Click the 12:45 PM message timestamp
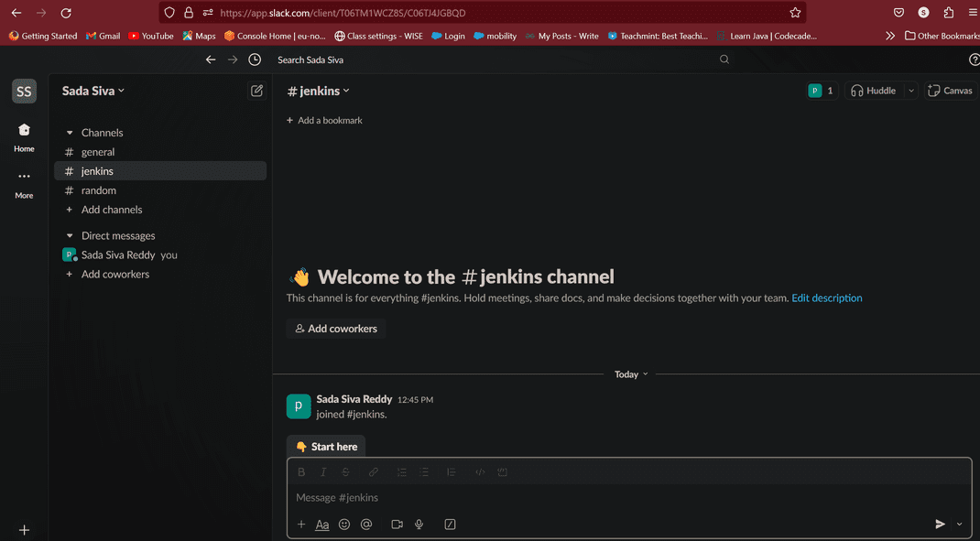Image resolution: width=980 pixels, height=541 pixels. click(415, 400)
